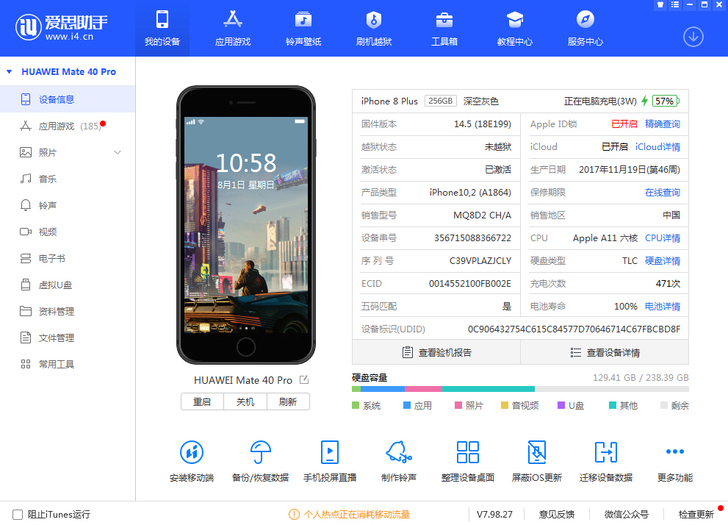Open 意见反馈 in the status bar
728x525 pixels.
pos(557,514)
